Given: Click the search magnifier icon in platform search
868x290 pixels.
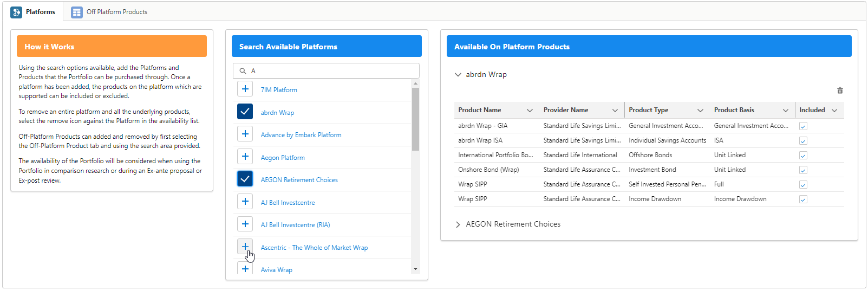Looking at the screenshot, I should tap(243, 71).
